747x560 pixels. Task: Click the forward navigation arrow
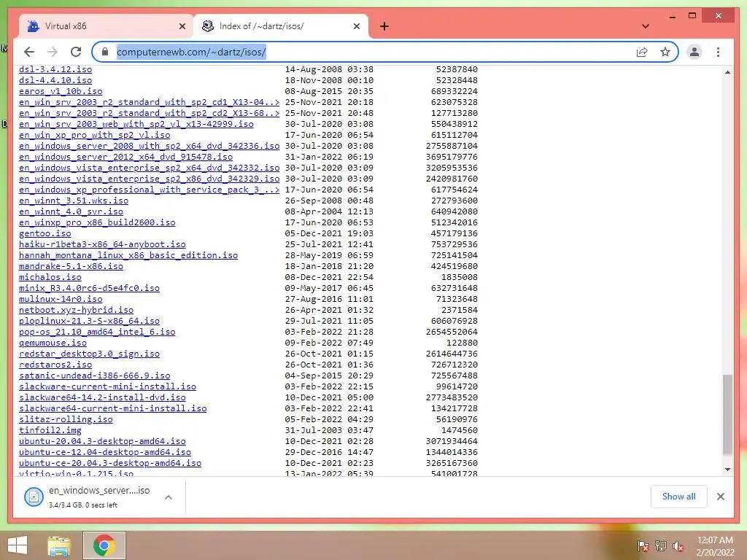53,52
